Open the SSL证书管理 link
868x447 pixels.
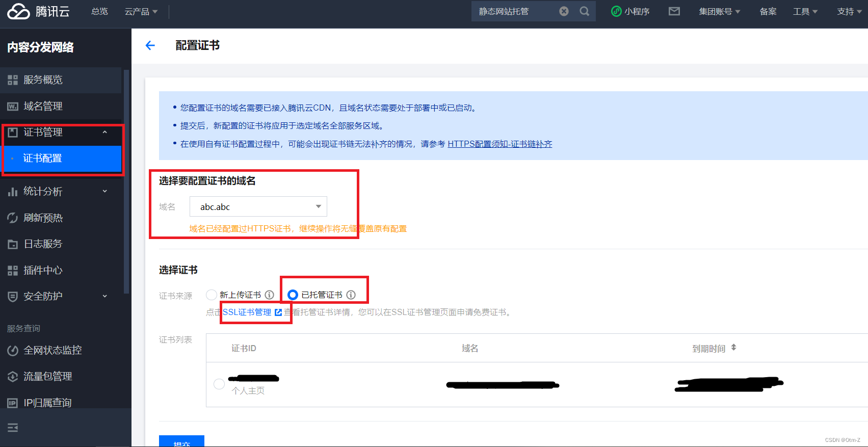pos(247,312)
